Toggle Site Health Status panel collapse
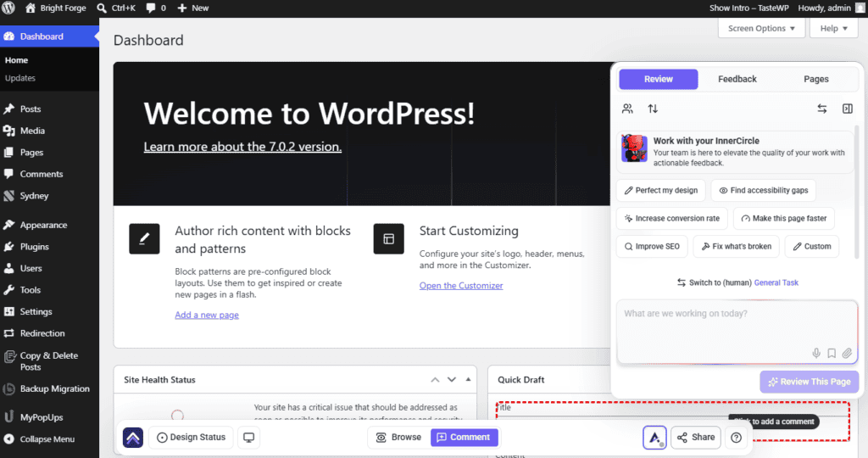The image size is (868, 458). 468,379
